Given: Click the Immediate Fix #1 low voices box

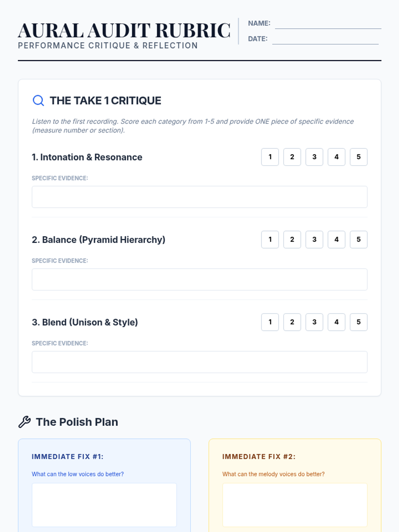Looking at the screenshot, I should click(104, 505).
